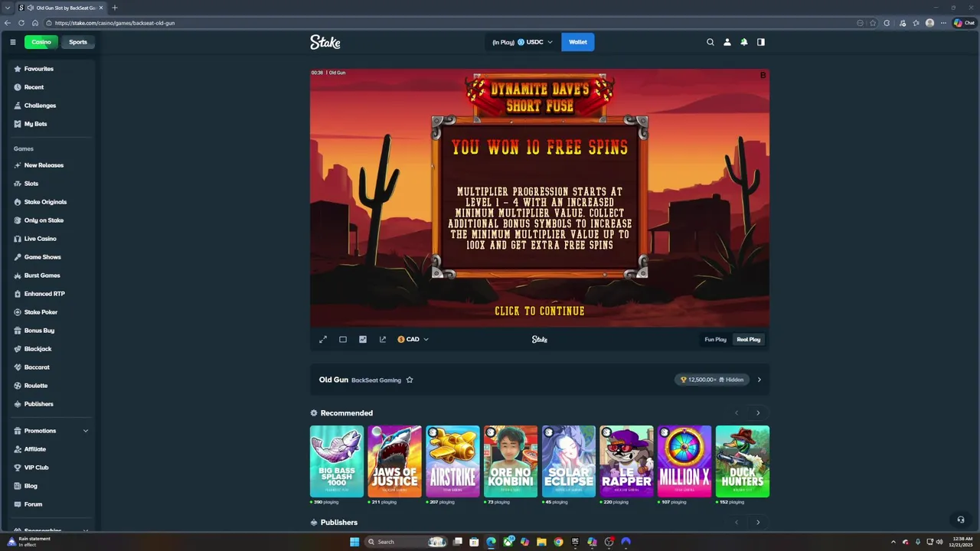Open Windows Start menu

click(x=354, y=542)
